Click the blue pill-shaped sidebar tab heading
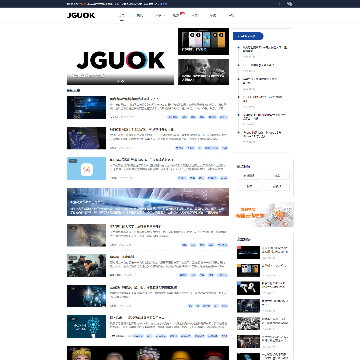 coord(248,36)
